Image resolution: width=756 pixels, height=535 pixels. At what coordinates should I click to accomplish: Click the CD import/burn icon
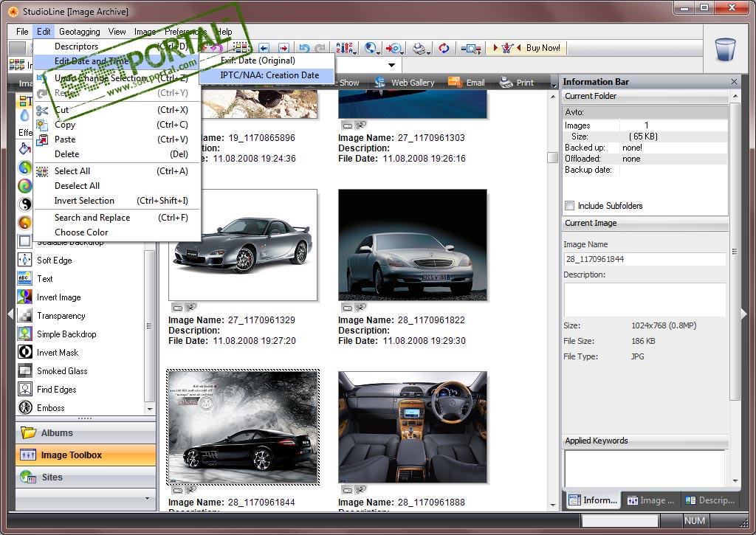(394, 48)
